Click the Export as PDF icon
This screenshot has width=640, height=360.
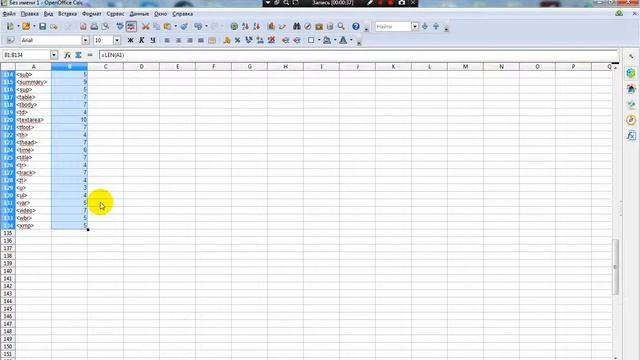tap(83, 27)
